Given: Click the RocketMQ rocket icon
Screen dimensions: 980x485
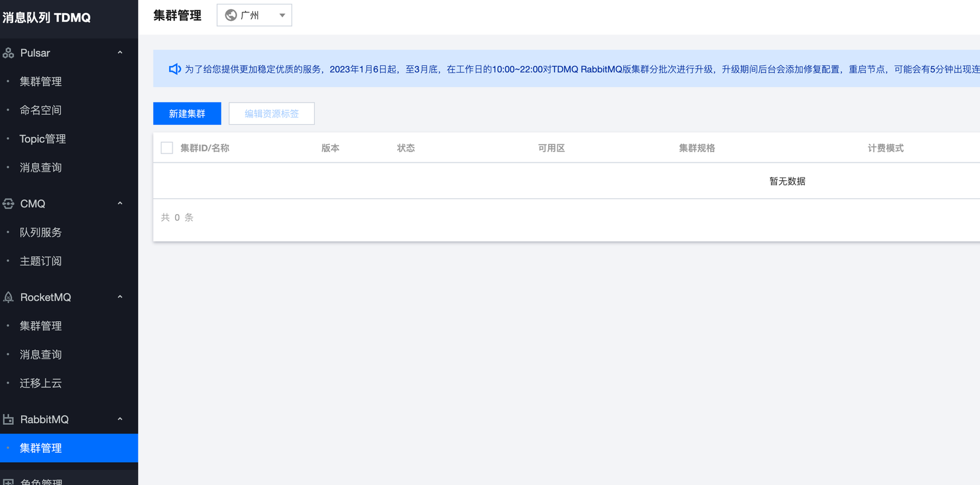Looking at the screenshot, I should point(8,297).
